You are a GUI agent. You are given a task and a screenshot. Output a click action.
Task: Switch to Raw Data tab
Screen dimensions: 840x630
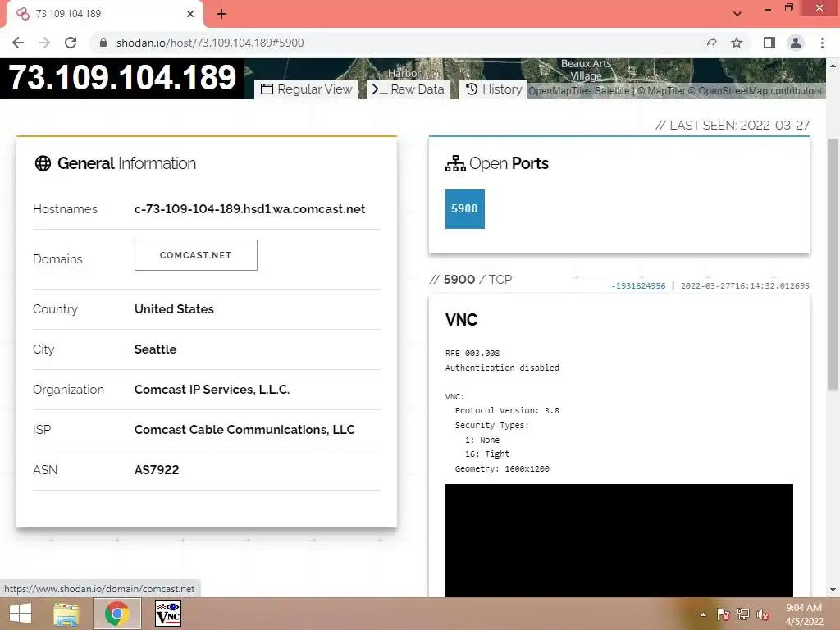409,89
